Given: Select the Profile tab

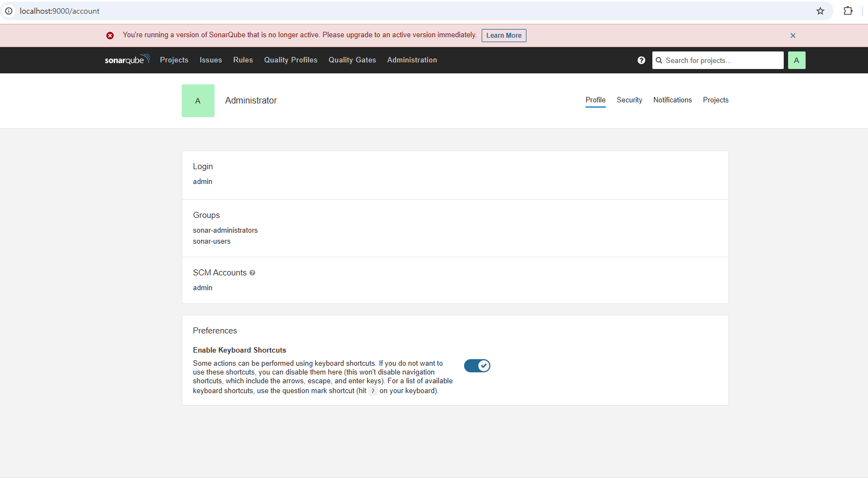Looking at the screenshot, I should pos(595,100).
